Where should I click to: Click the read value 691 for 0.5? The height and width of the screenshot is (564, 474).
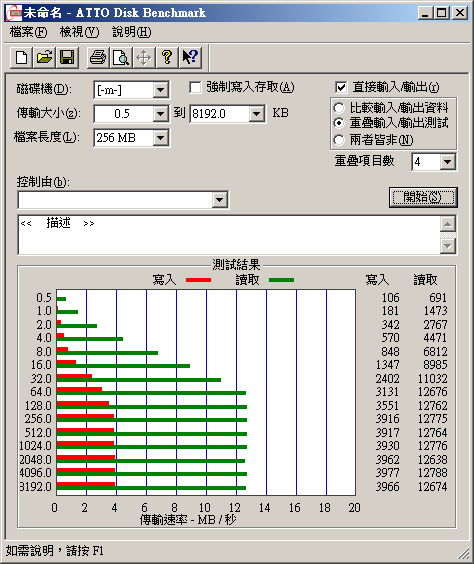pos(438,298)
